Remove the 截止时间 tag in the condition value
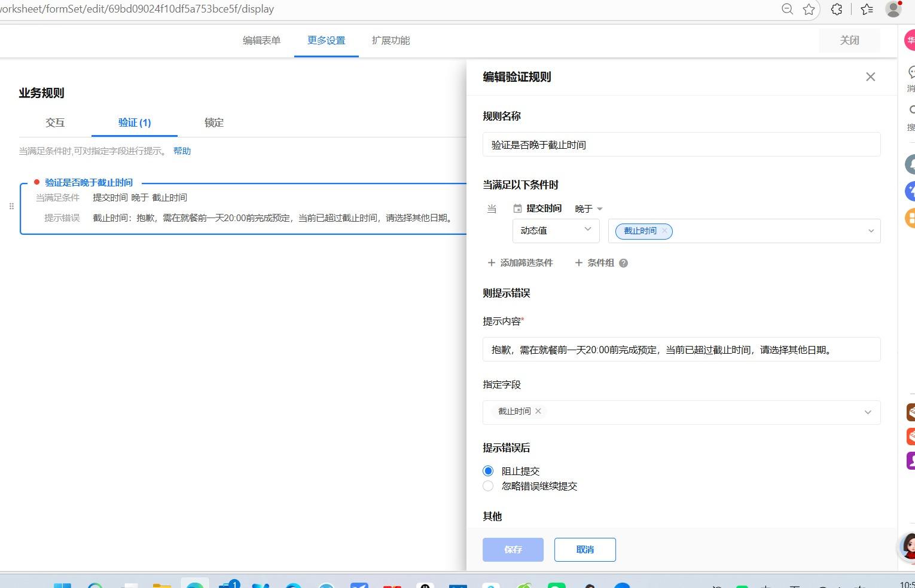The height and width of the screenshot is (588, 915). coord(664,230)
